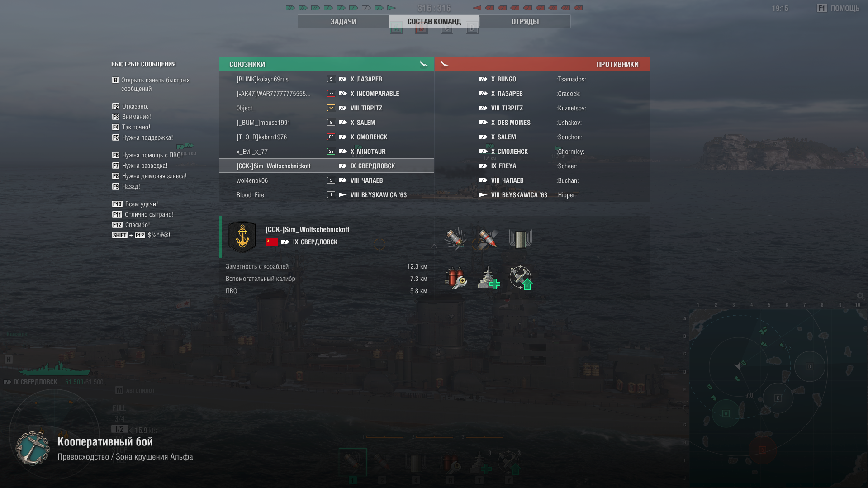Image resolution: width=868 pixels, height=488 pixels.
Task: Switch to the ЗАДАЧИ tab
Action: (x=343, y=21)
